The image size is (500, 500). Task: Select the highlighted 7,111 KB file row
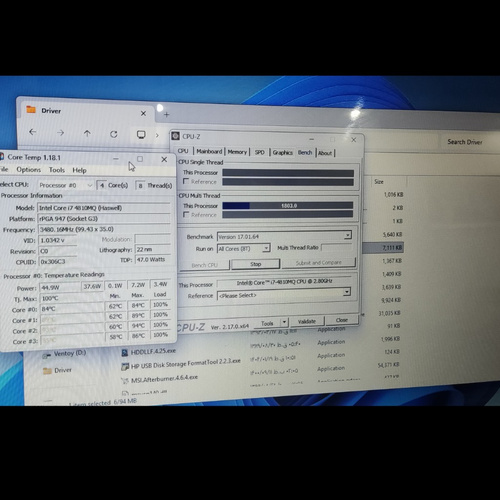383,248
